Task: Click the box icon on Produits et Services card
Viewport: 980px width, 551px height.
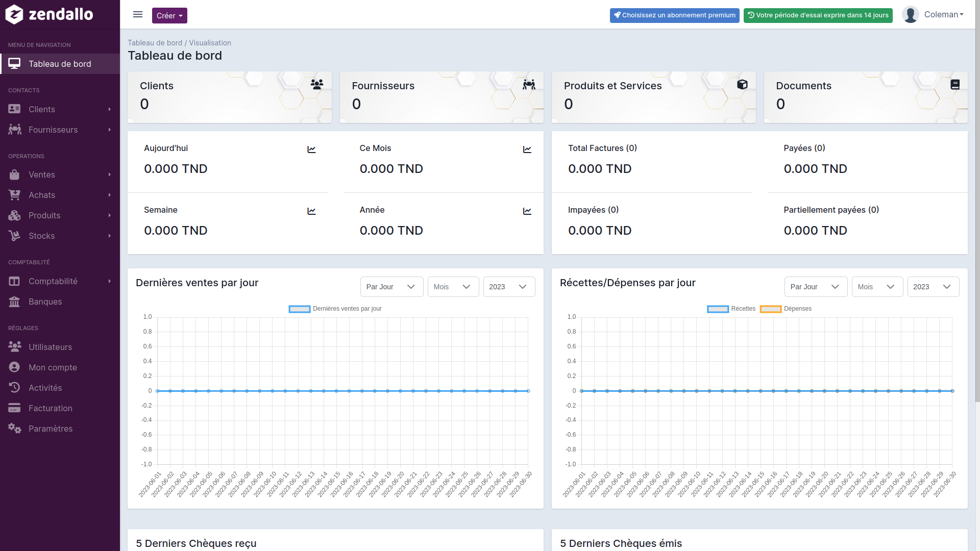Action: click(x=742, y=84)
